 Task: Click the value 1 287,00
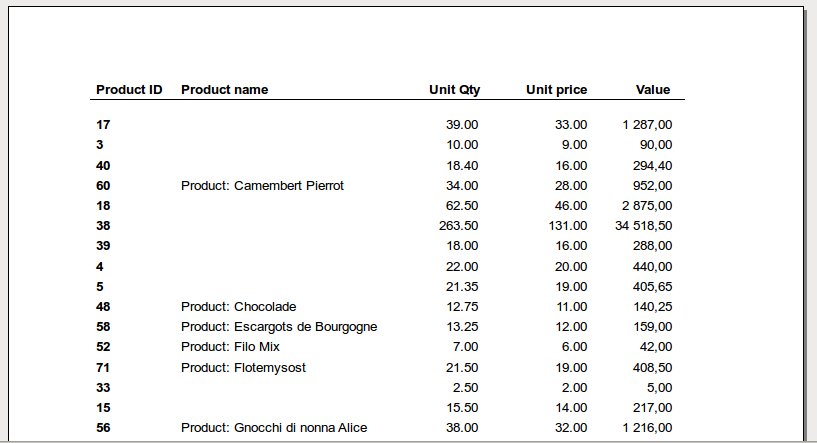coord(647,125)
